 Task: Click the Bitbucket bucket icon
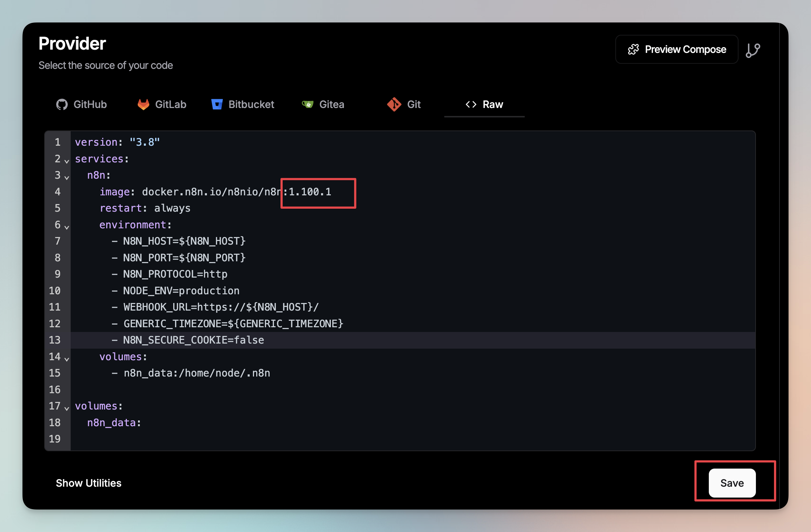point(217,104)
